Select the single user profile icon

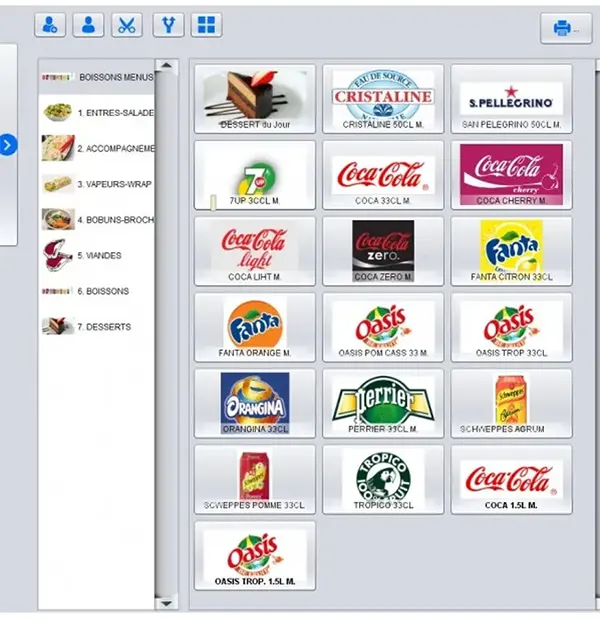point(88,25)
